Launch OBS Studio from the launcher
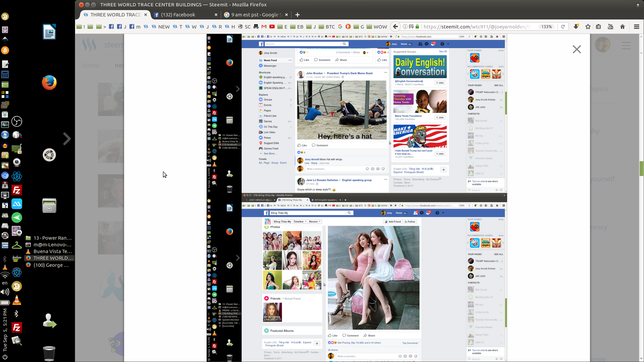Image resolution: width=644 pixels, height=362 pixels. coord(17,121)
